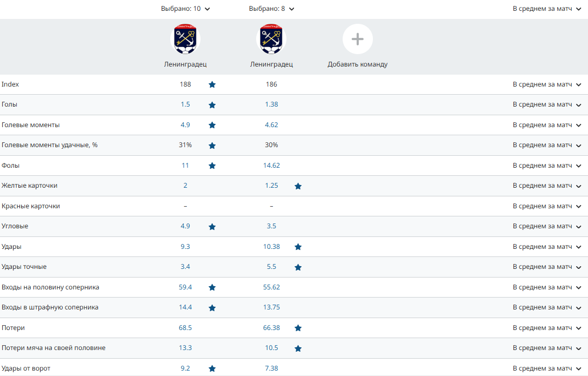The height and width of the screenshot is (376, 588).
Task: Click the 59.4 value for Входы на половину соперника
Action: [x=185, y=287]
